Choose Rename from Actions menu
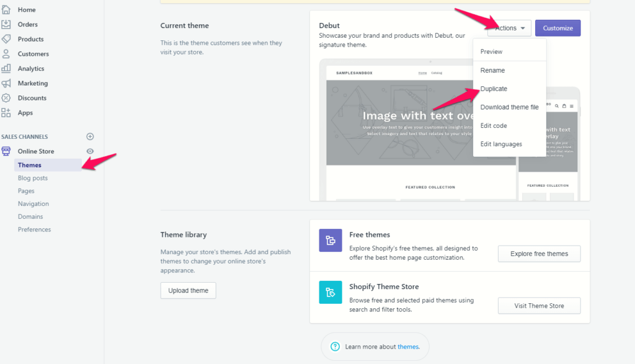 pos(510,70)
